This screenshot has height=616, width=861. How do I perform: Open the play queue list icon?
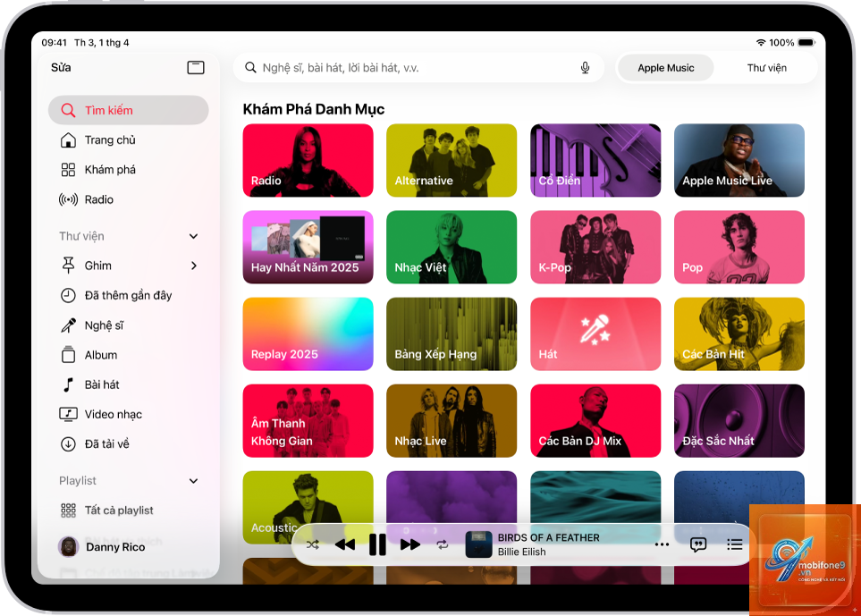click(734, 544)
